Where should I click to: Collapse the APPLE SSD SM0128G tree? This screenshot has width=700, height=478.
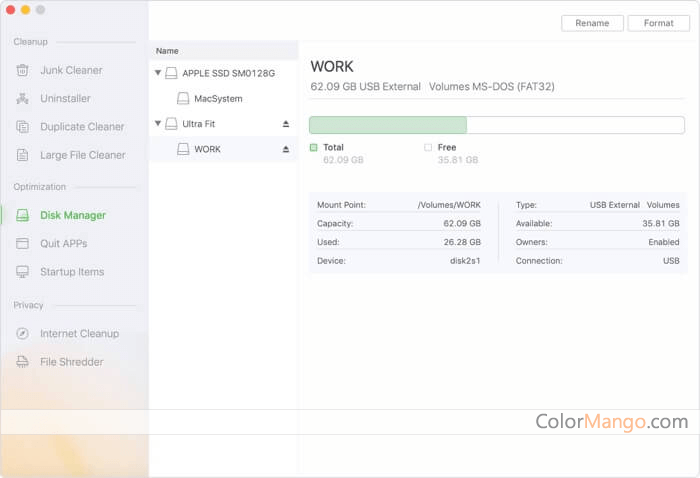(158, 73)
